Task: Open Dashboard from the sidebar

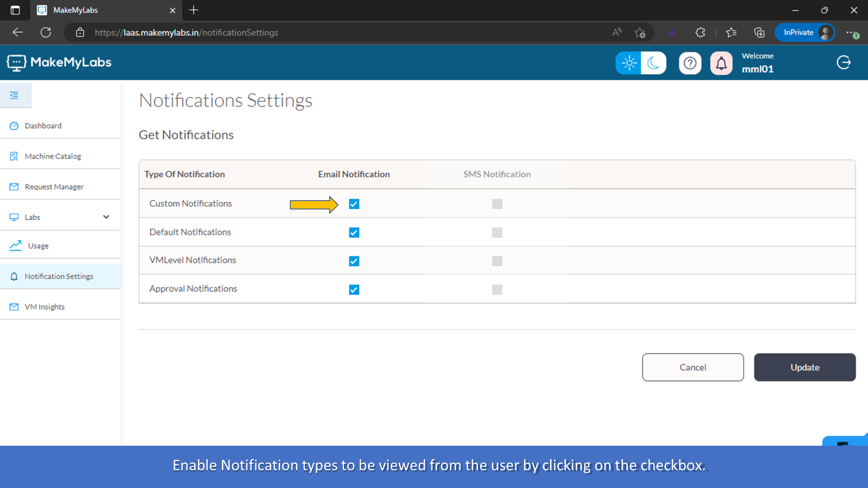Action: click(43, 126)
